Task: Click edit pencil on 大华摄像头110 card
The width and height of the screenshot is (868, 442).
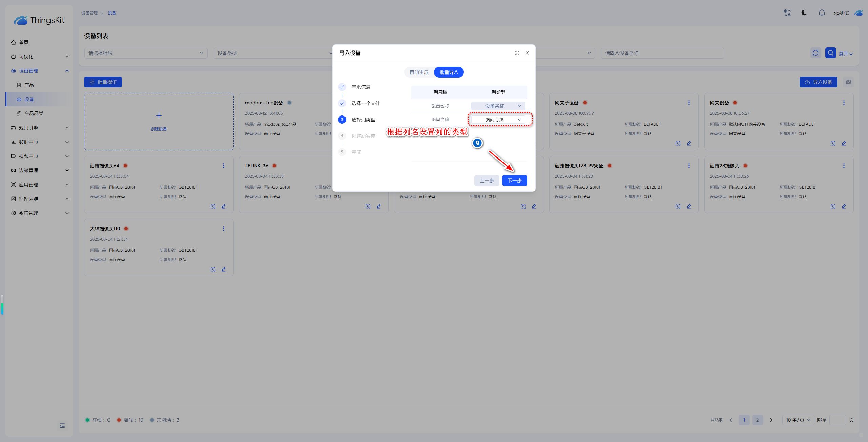Action: tap(224, 269)
